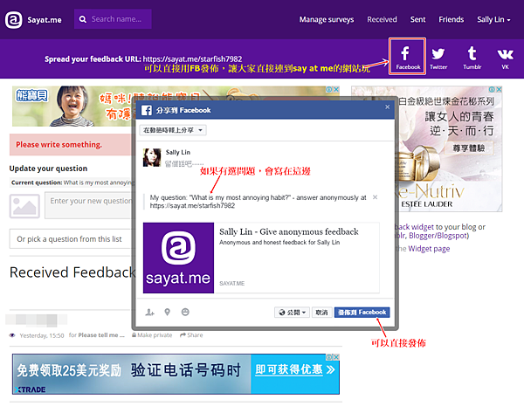Go to Sent page

coord(417,19)
